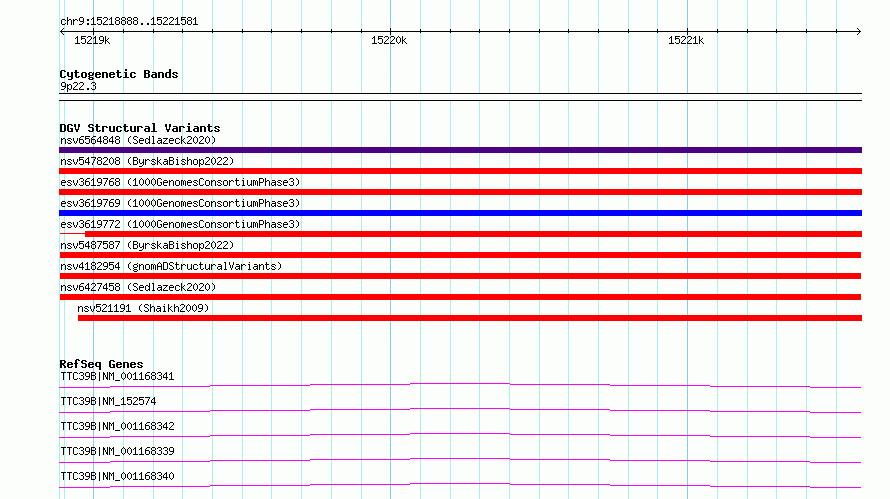Click the magenta TTC39B|NM_152574 transcript line
Viewport: 890px width, 499px height.
point(460,410)
